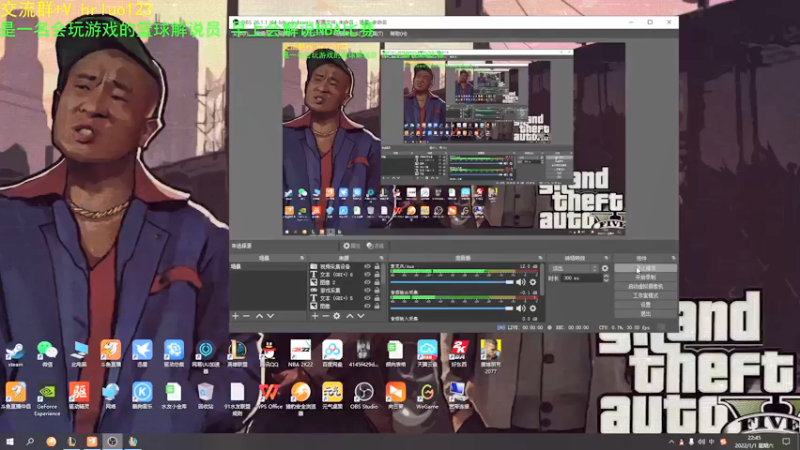The width and height of the screenshot is (800, 450).
Task: Click the mixer panel vertical scrollbar
Action: click(x=542, y=279)
